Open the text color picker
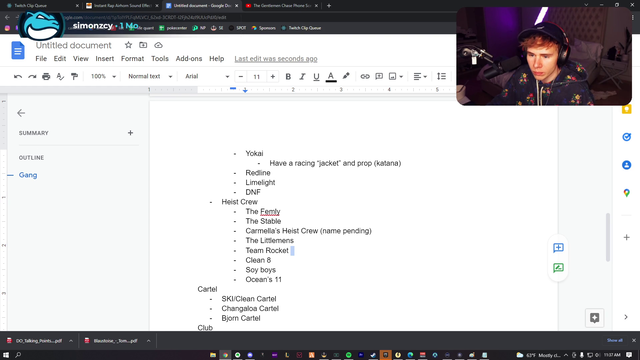Image resolution: width=640 pixels, height=360 pixels. coord(331,76)
